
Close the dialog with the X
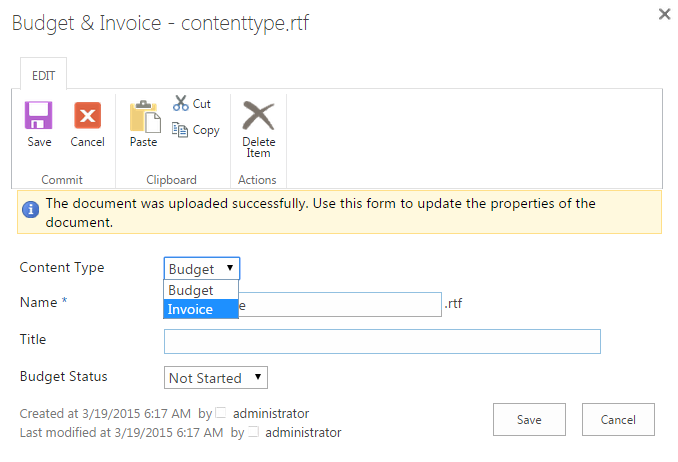(664, 15)
